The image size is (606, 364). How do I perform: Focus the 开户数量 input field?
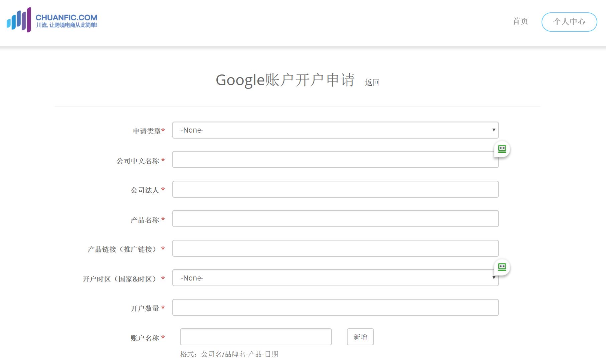click(335, 308)
